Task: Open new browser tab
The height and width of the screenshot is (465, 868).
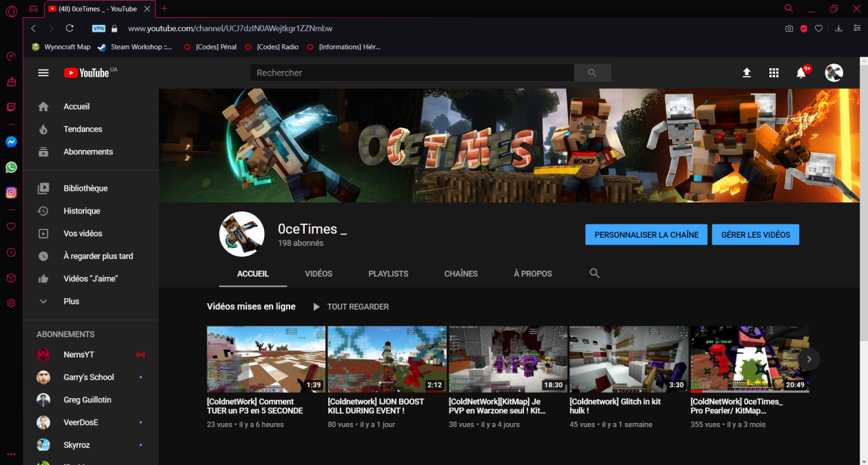Action: (x=164, y=8)
